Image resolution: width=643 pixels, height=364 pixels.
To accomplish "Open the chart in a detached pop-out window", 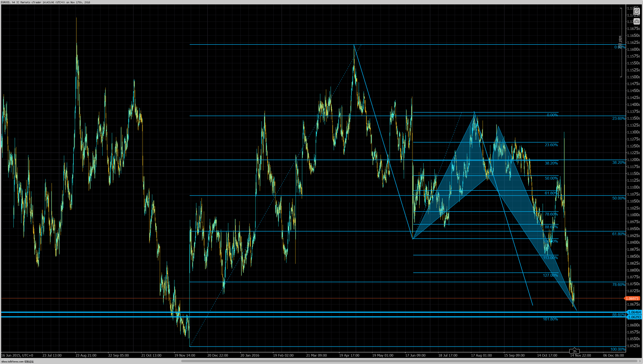I will [636, 12].
